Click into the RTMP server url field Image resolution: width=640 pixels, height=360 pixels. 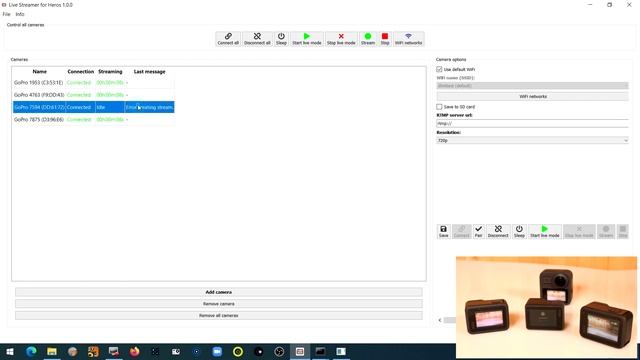point(532,123)
